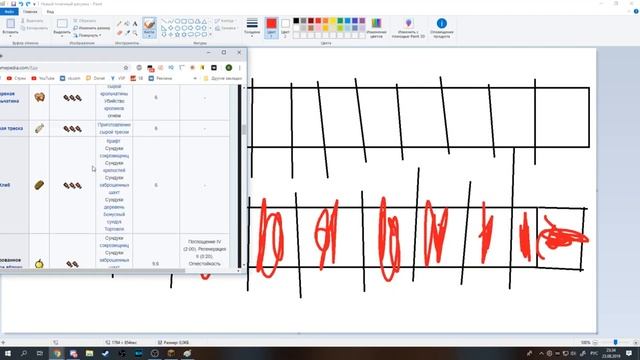Open the YouTube bookmark in browser bar
Screen dimensions: 640x360
click(43, 78)
